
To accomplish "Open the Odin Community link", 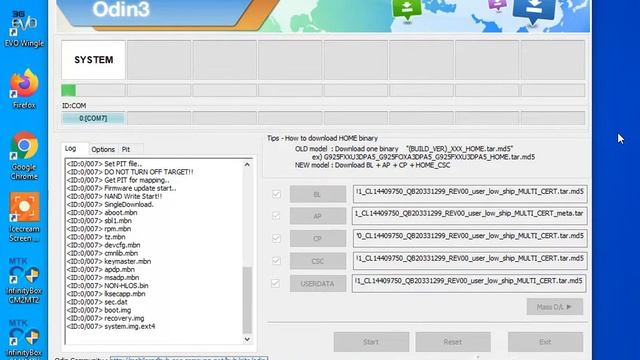I will 189,358.
